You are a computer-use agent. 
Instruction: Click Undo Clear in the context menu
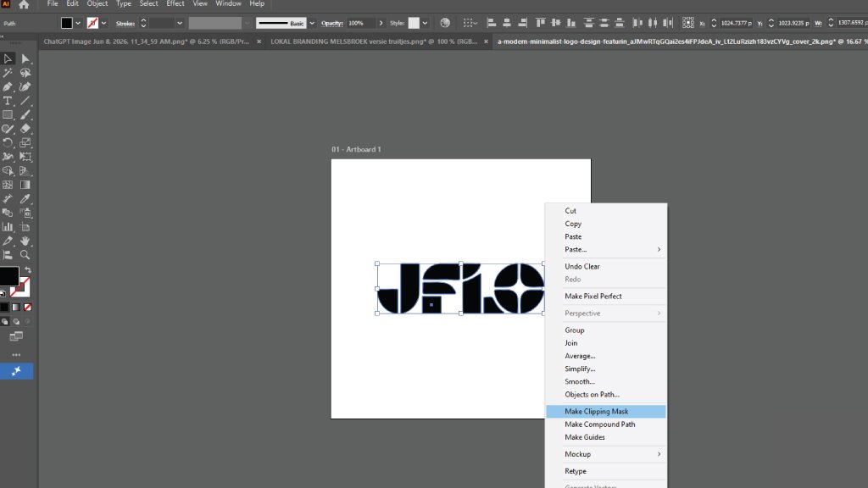point(606,267)
